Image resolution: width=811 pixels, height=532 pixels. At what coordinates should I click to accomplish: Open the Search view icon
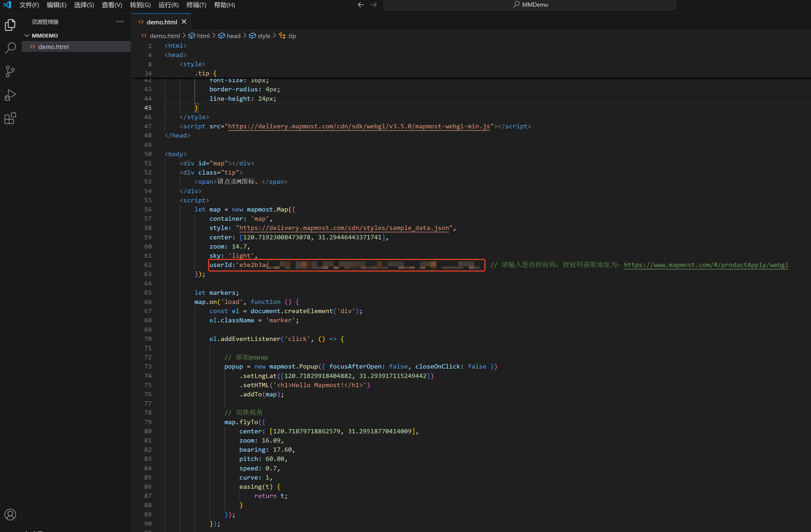pyautogui.click(x=10, y=48)
